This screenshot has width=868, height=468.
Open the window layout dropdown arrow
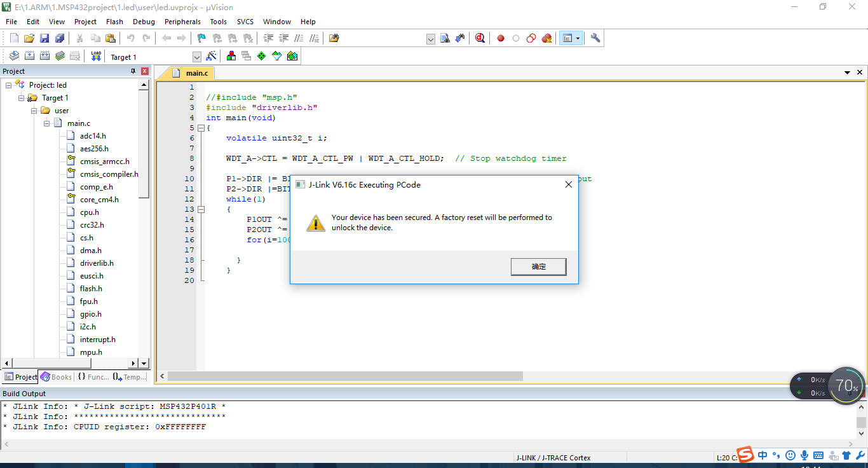point(578,38)
